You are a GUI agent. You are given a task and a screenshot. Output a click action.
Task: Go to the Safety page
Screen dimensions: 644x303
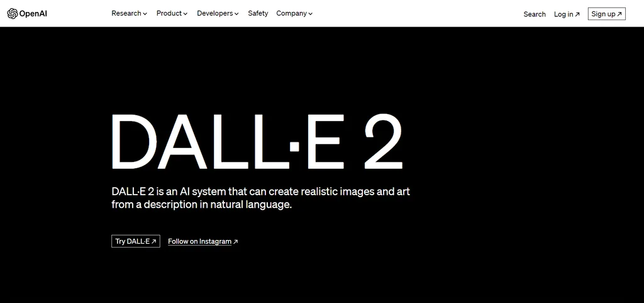tap(258, 13)
